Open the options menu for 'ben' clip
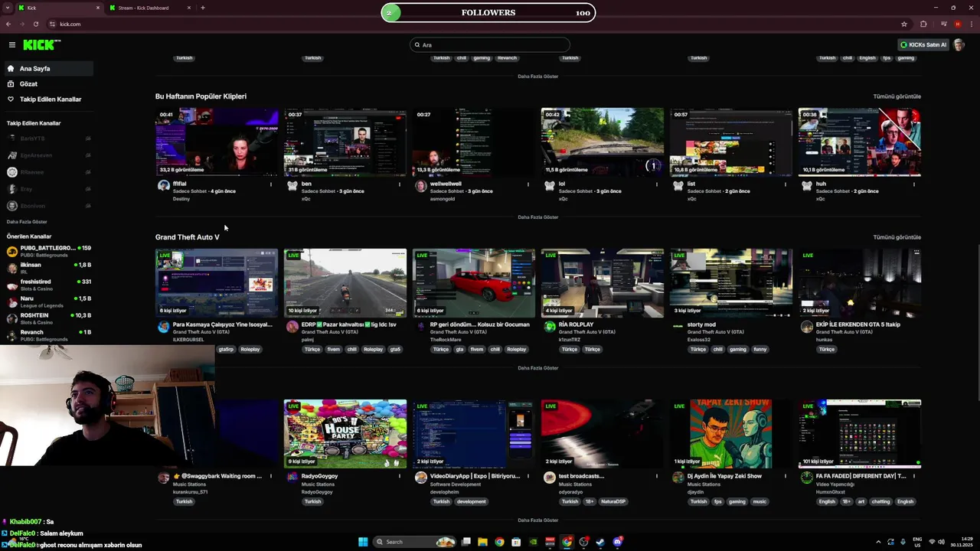The width and height of the screenshot is (980, 551). (399, 184)
